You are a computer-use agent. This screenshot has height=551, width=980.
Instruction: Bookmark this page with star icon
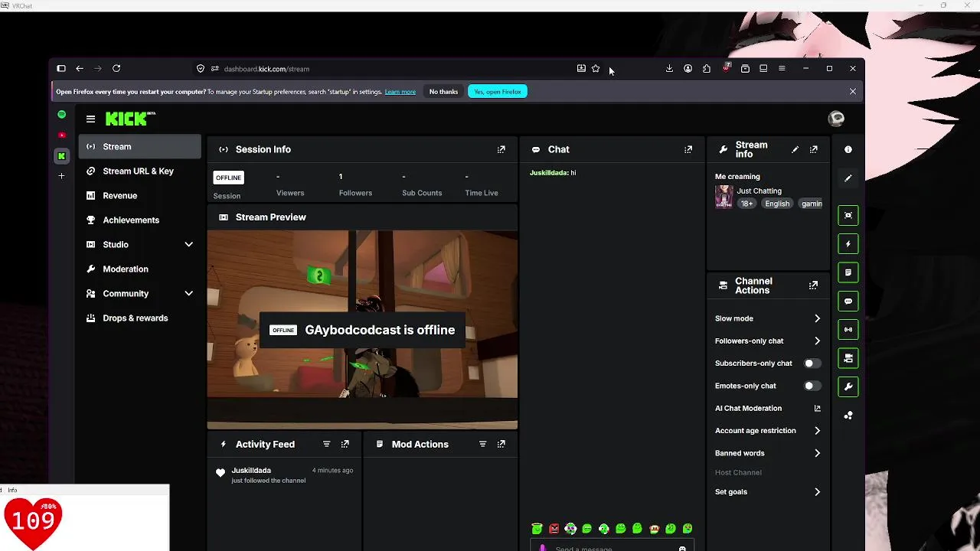596,69
